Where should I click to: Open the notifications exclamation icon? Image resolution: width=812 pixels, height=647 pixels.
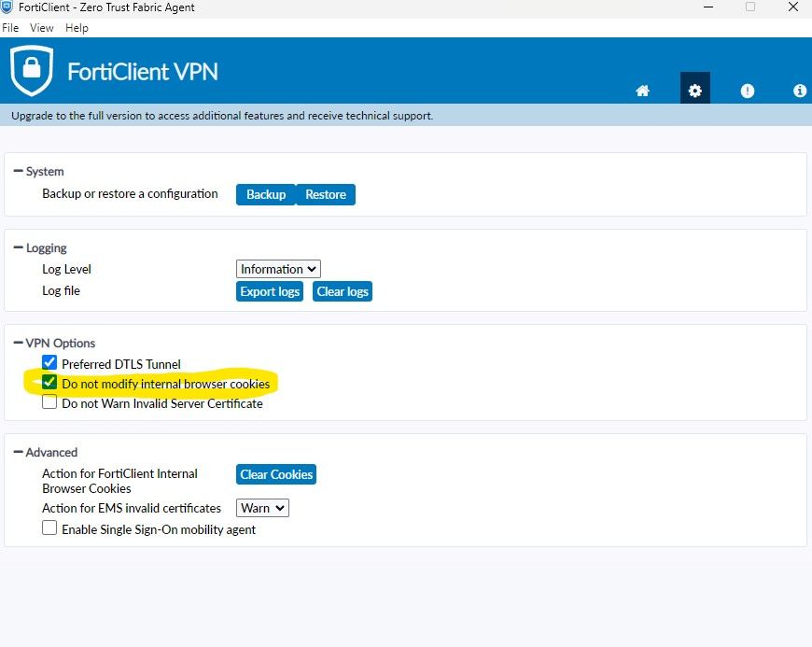tap(748, 91)
